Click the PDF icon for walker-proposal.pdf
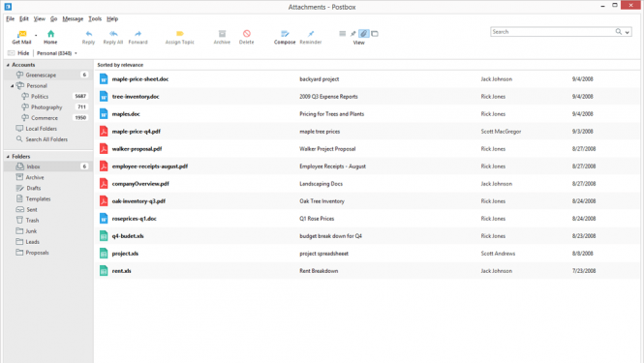 pyautogui.click(x=104, y=149)
